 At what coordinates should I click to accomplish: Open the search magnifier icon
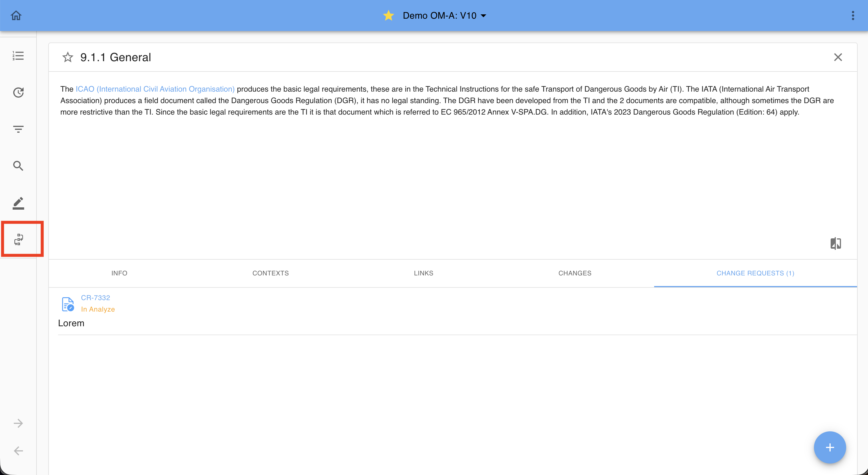pos(18,166)
